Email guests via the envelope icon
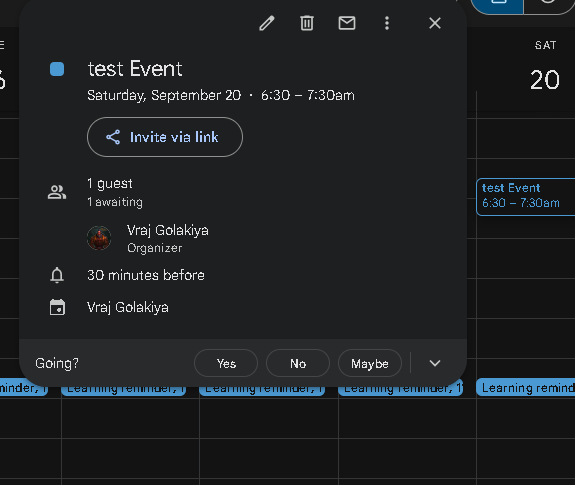The height and width of the screenshot is (485, 575). (347, 23)
